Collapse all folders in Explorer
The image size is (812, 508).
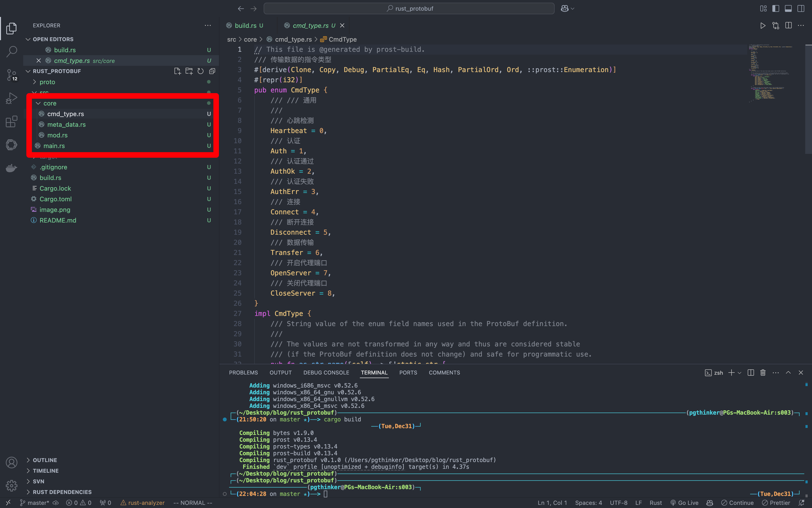pos(212,71)
